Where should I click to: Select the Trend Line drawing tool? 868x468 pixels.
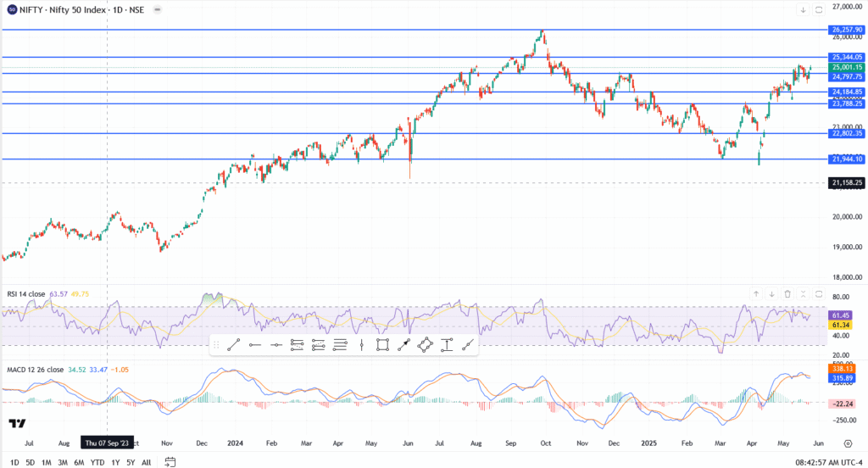click(x=234, y=345)
